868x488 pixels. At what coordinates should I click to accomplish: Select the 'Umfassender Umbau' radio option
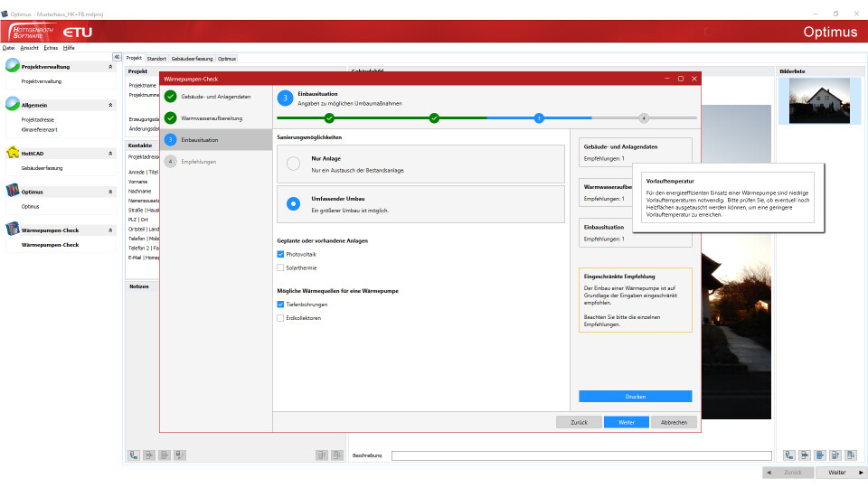point(293,203)
